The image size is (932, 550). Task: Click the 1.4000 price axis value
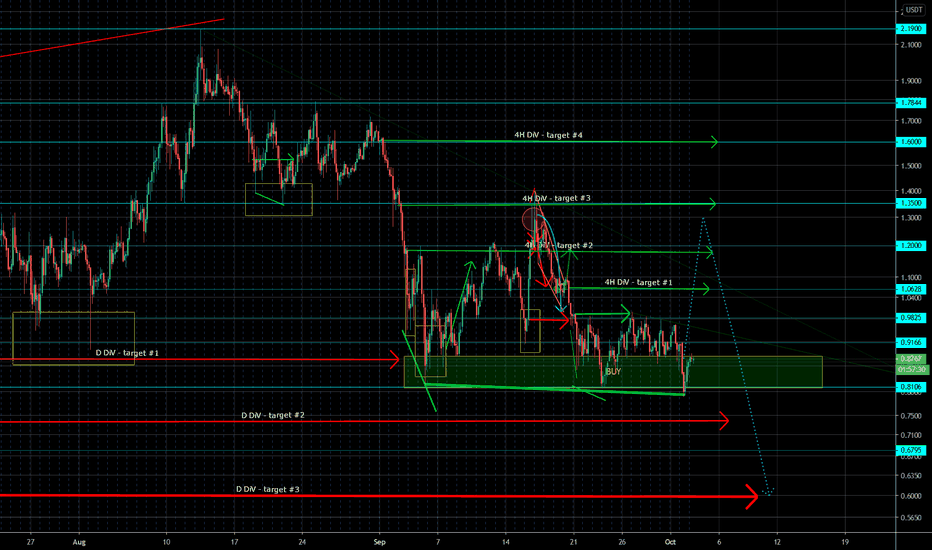[911, 191]
